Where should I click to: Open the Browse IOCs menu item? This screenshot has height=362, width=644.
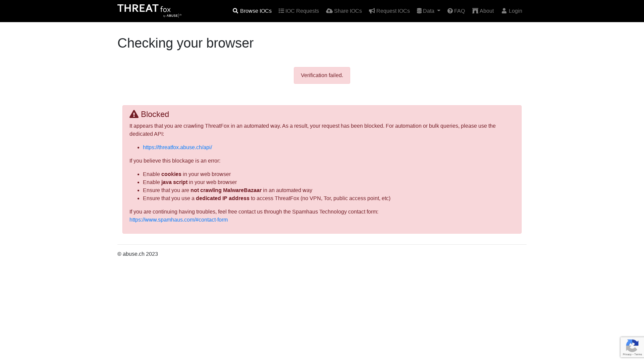click(x=252, y=11)
